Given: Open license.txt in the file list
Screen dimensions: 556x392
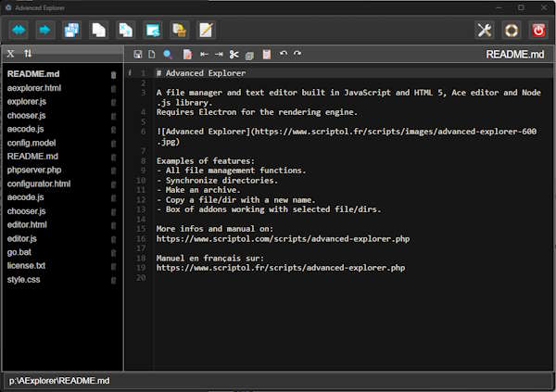Looking at the screenshot, I should [26, 266].
